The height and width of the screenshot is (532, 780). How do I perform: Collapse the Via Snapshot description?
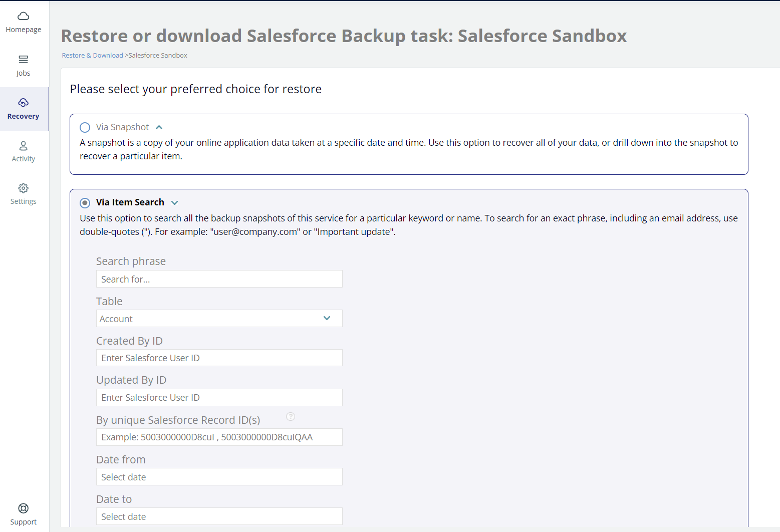(x=159, y=127)
